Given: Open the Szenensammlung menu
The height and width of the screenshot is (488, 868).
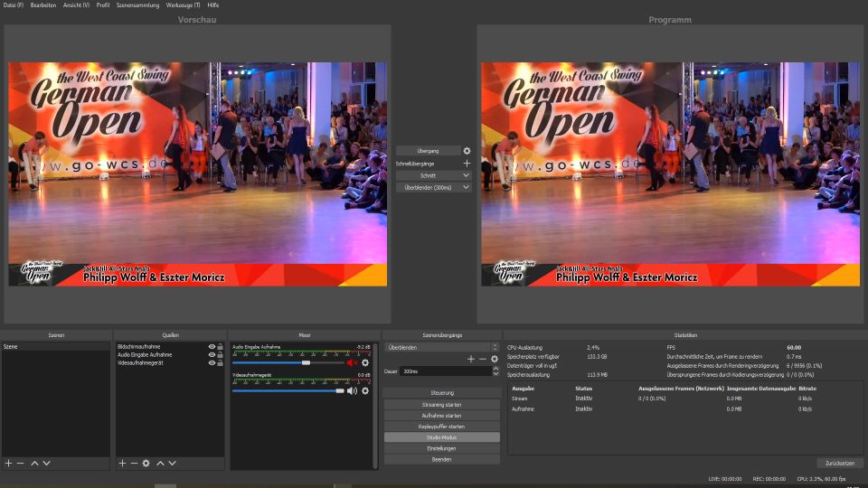Looking at the screenshot, I should (137, 5).
